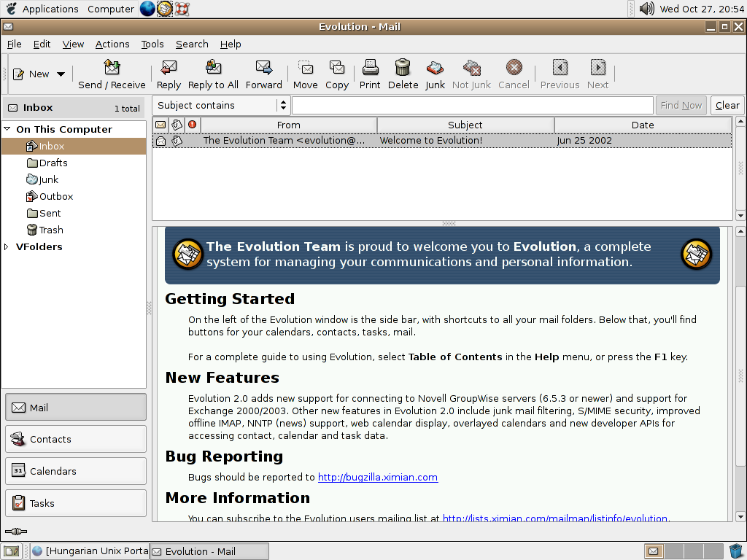Sort messages by the Date column

pyautogui.click(x=643, y=125)
